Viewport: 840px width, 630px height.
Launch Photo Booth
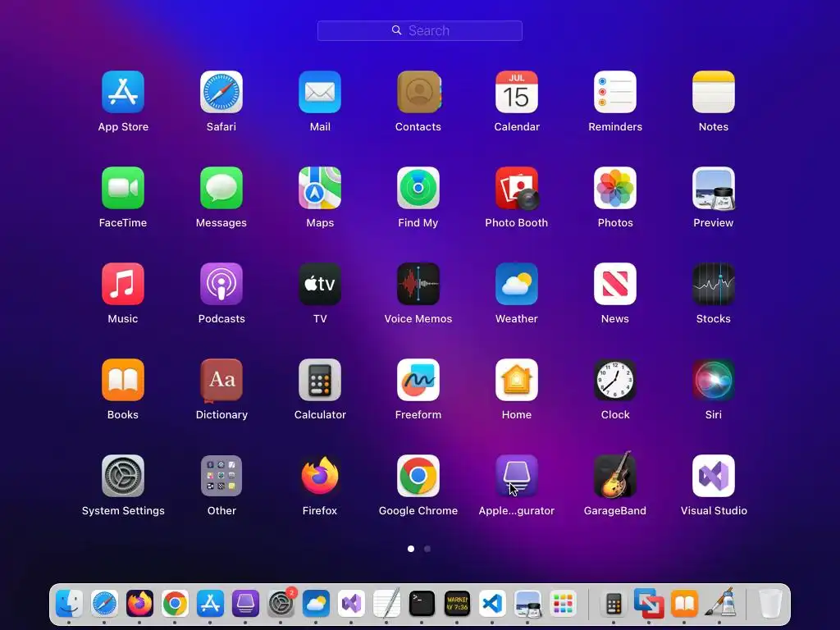point(517,188)
